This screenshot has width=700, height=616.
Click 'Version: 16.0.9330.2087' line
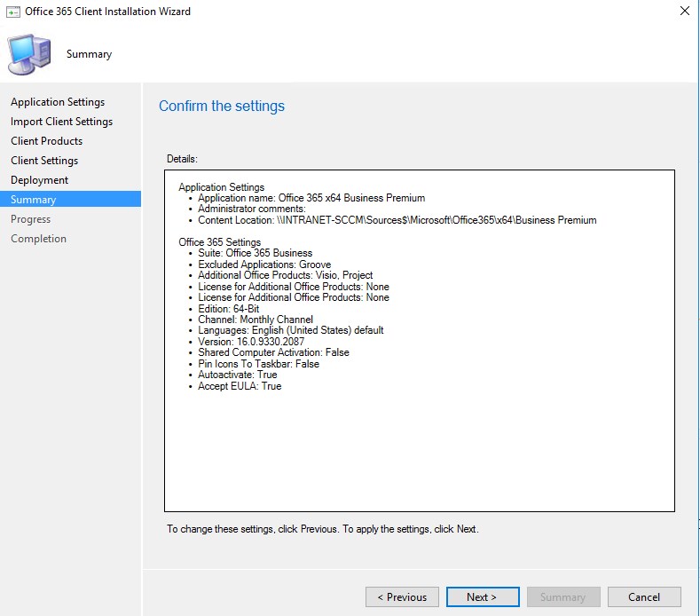[251, 342]
